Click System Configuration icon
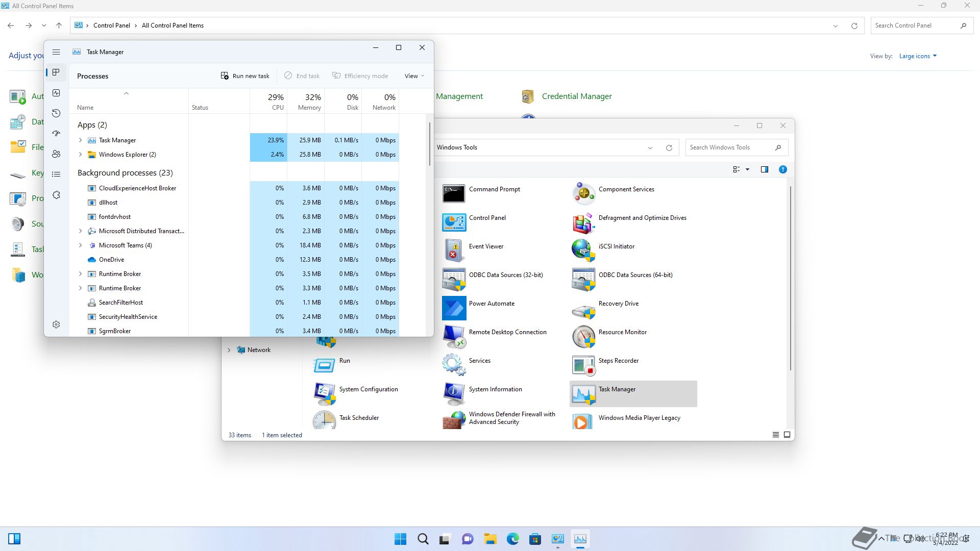Screen dimensions: 980x551 pyautogui.click(x=324, y=393)
